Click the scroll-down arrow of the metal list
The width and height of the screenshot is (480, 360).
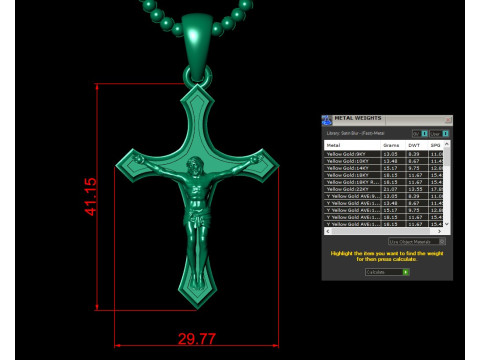447,224
